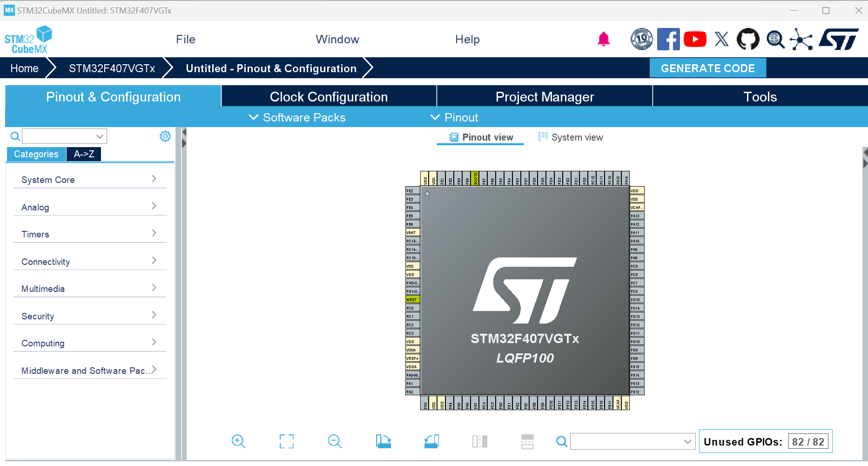
Task: Switch to Pinout view mode
Action: (480, 137)
